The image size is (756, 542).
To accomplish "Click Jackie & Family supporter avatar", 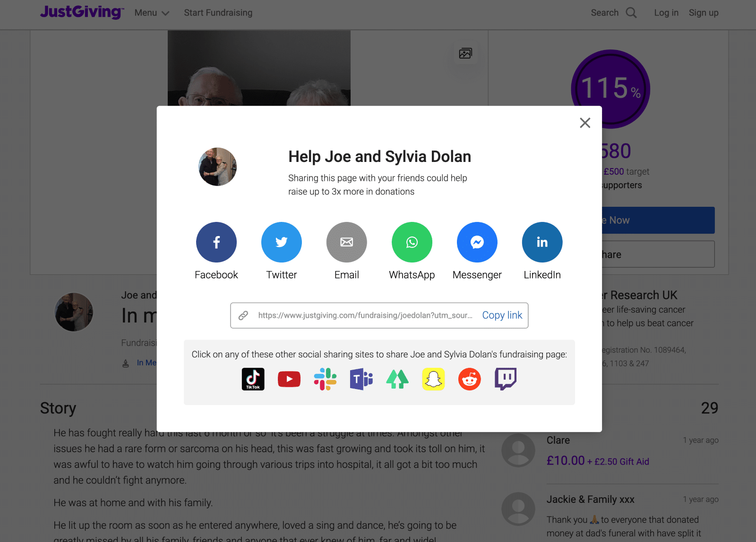I will click(x=518, y=509).
